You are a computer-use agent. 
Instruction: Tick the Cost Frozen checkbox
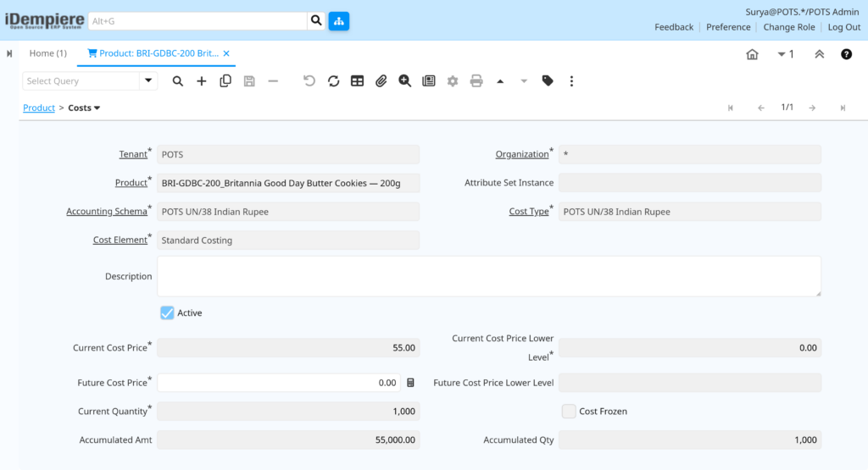[569, 412]
